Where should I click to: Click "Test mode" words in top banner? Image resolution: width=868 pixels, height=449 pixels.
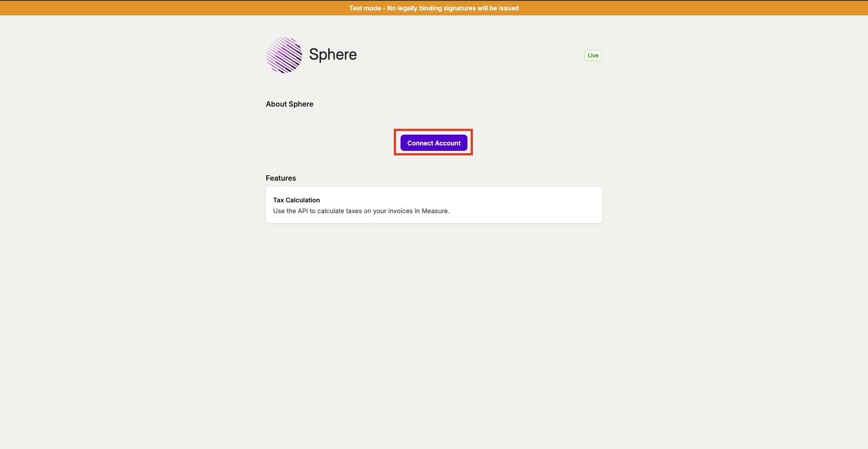pyautogui.click(x=365, y=8)
